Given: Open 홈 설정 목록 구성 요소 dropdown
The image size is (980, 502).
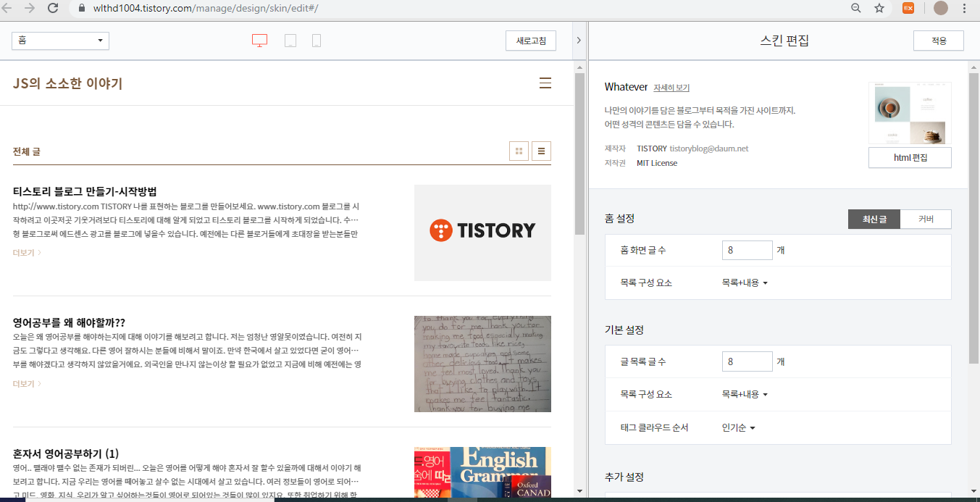Looking at the screenshot, I should (x=745, y=283).
